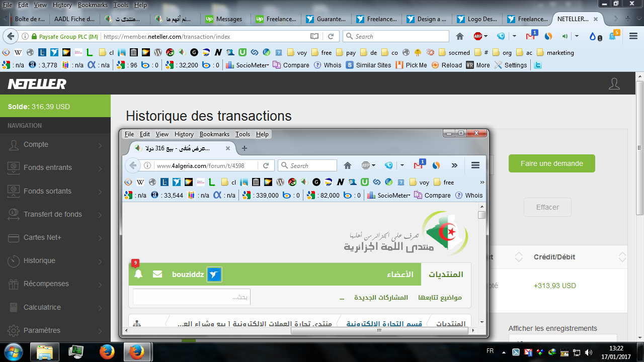The height and width of the screenshot is (362, 644).
Task: Click the Gmail icon in the main toolbar
Action: click(x=530, y=36)
